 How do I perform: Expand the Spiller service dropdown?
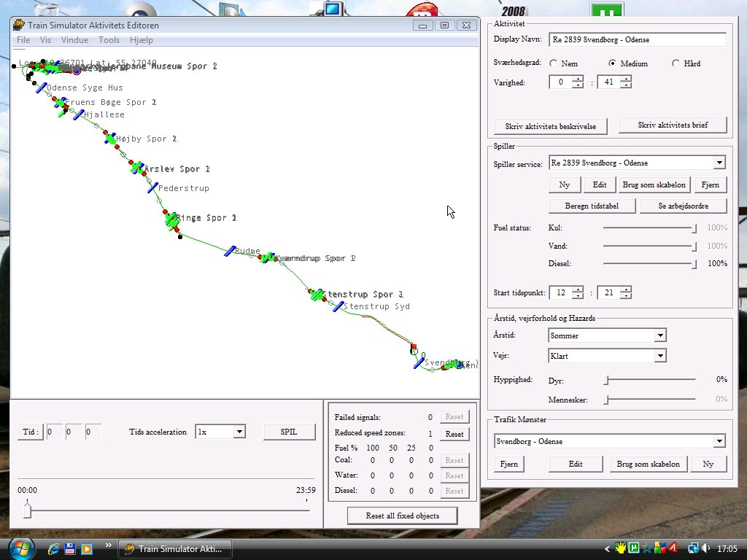point(719,163)
